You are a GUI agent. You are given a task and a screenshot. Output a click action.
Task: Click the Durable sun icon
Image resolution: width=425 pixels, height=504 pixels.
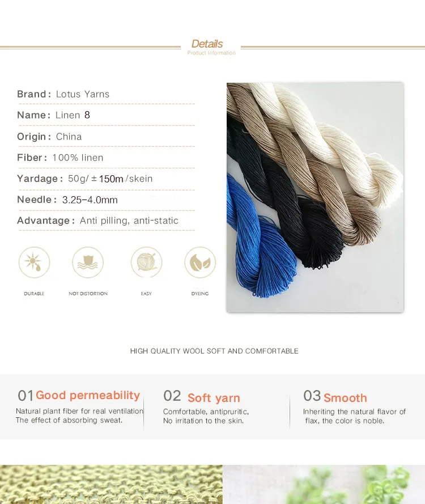(34, 262)
